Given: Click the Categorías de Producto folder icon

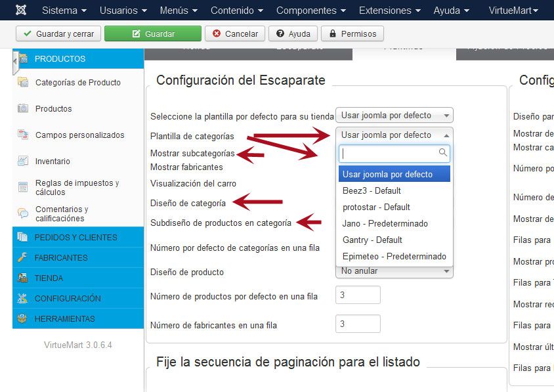Looking at the screenshot, I should [23, 82].
